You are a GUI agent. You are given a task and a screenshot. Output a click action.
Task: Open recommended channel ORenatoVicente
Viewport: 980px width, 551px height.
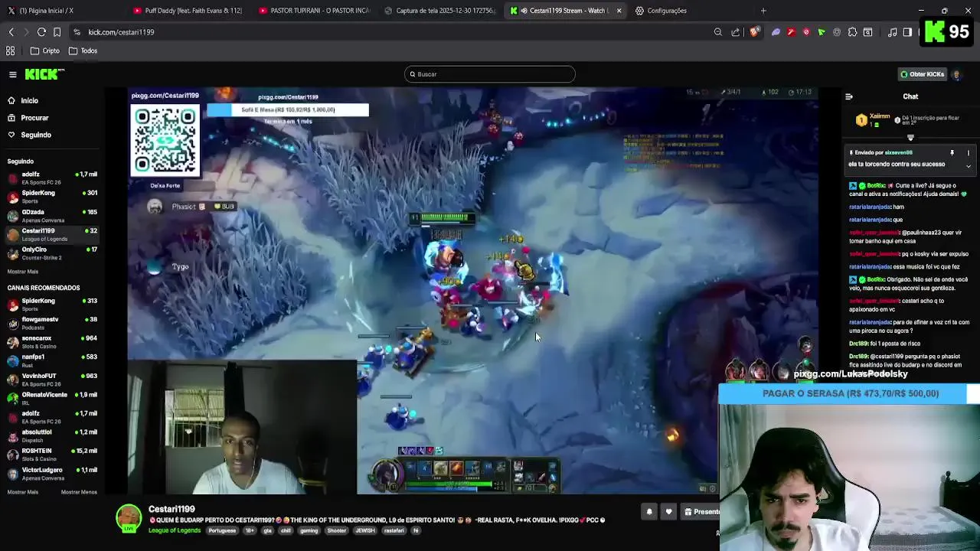(x=52, y=398)
